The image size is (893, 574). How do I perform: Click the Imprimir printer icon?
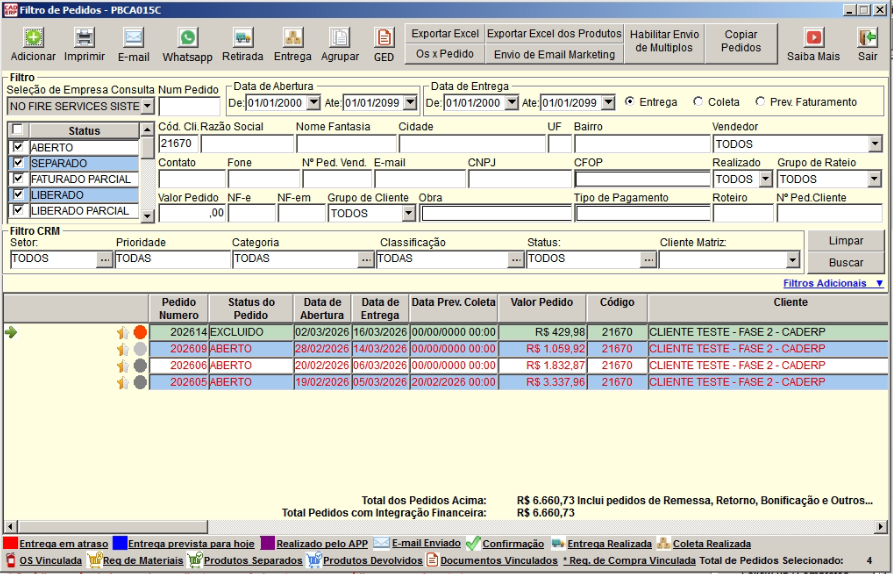click(x=84, y=38)
